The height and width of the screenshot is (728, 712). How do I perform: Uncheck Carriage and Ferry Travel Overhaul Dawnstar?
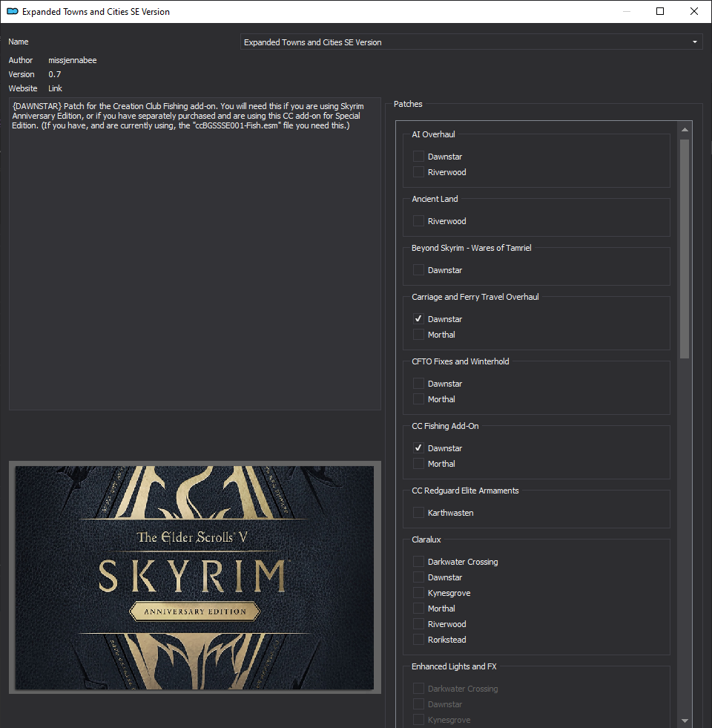pos(418,319)
